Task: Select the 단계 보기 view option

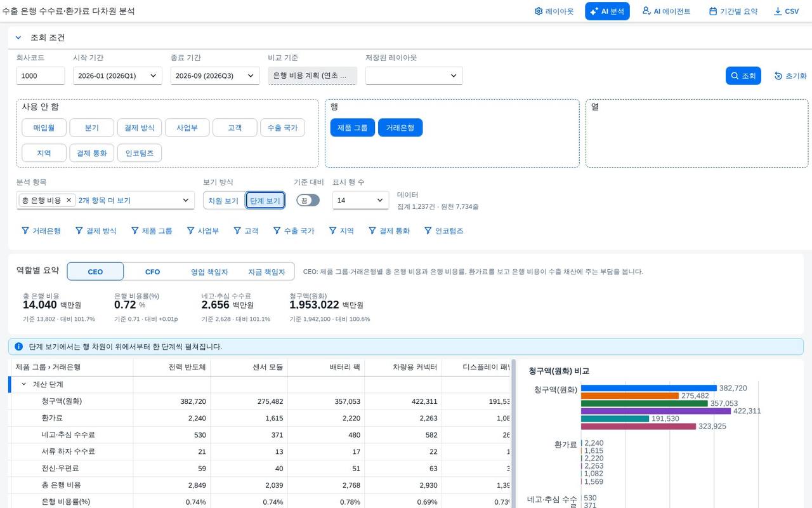Action: [x=265, y=201]
